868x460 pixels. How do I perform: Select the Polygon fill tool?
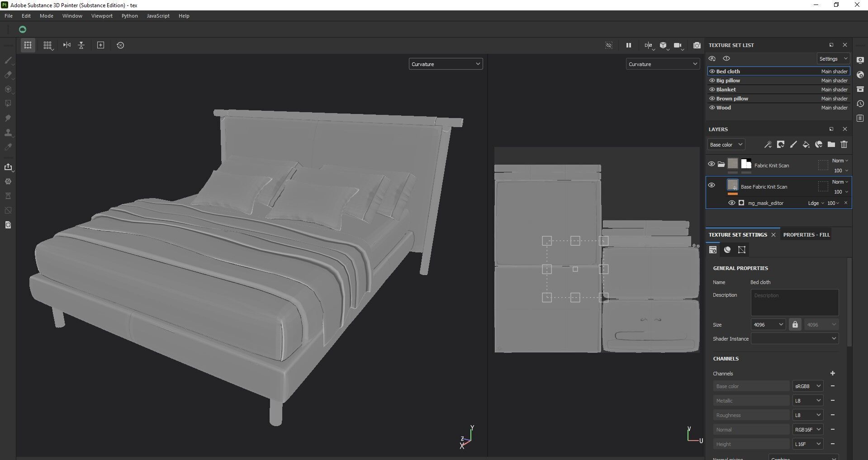8,104
